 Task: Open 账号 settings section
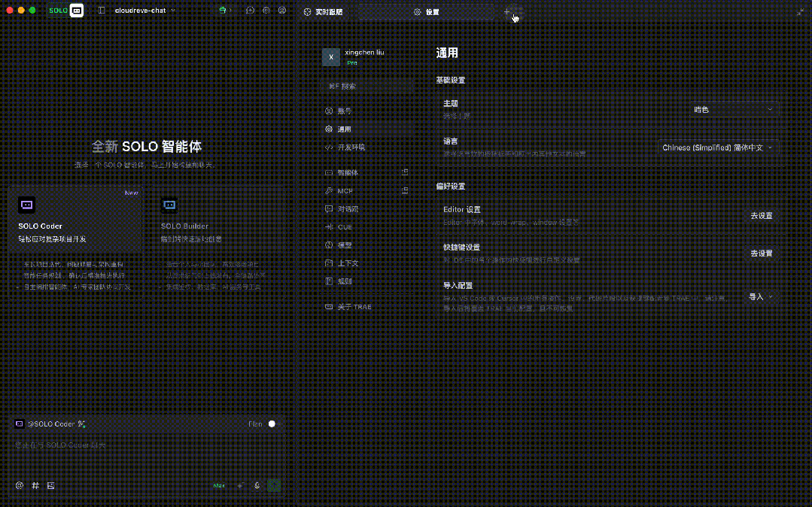pyautogui.click(x=368, y=111)
